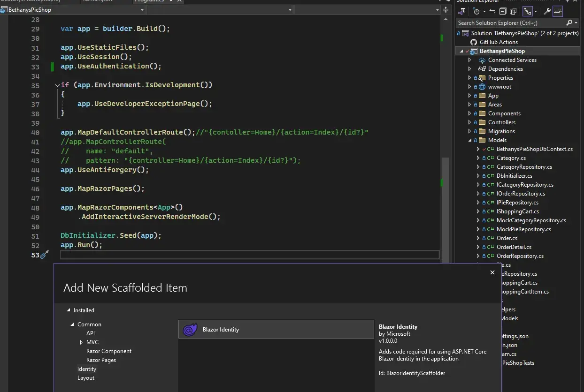Select GitHub Actions node
Screen dimensions: 584x392
[499, 42]
